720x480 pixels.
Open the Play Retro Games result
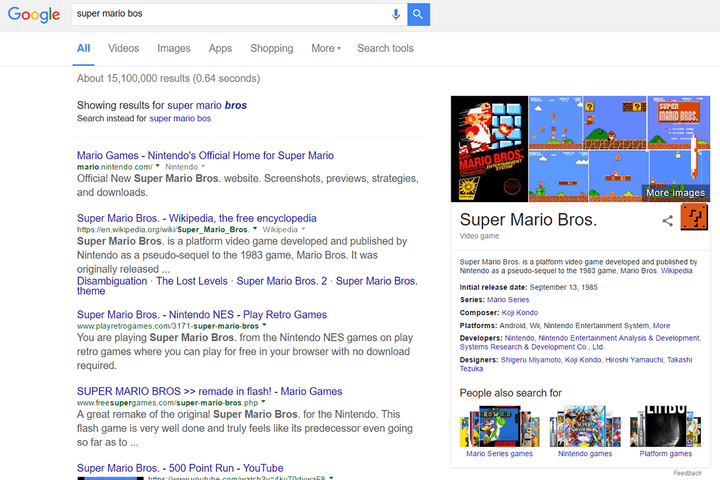(202, 315)
